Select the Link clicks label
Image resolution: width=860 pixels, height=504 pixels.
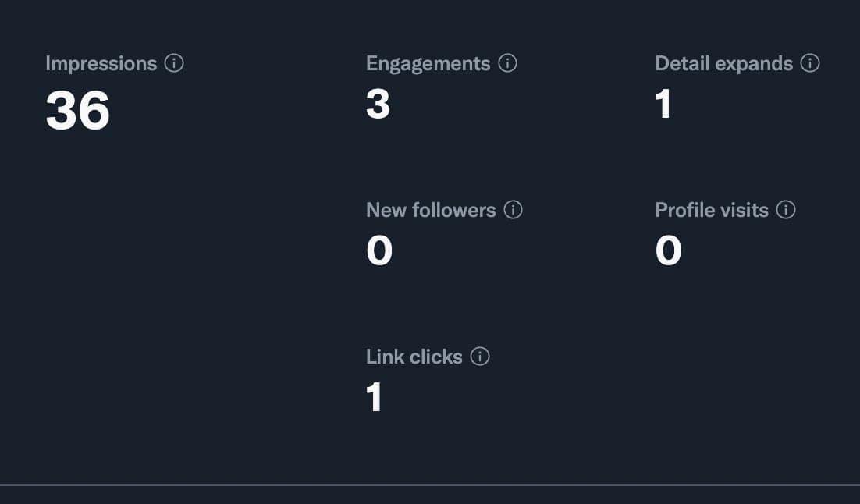coord(414,357)
